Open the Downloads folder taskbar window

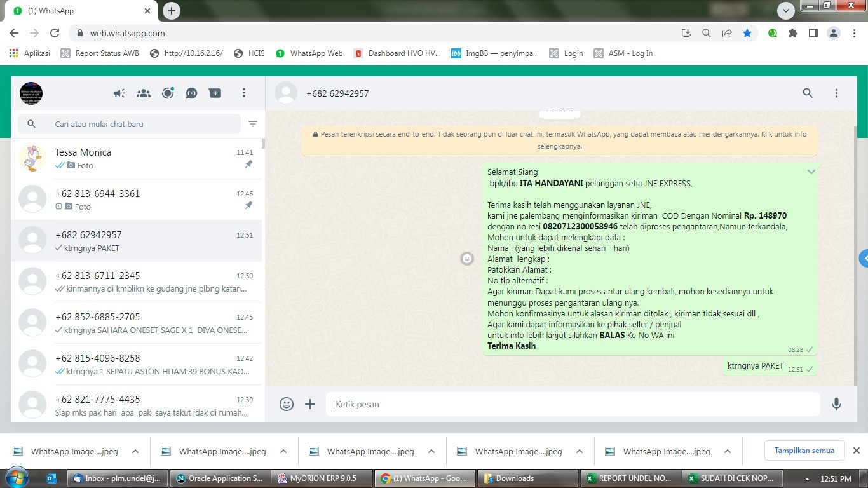tap(527, 478)
